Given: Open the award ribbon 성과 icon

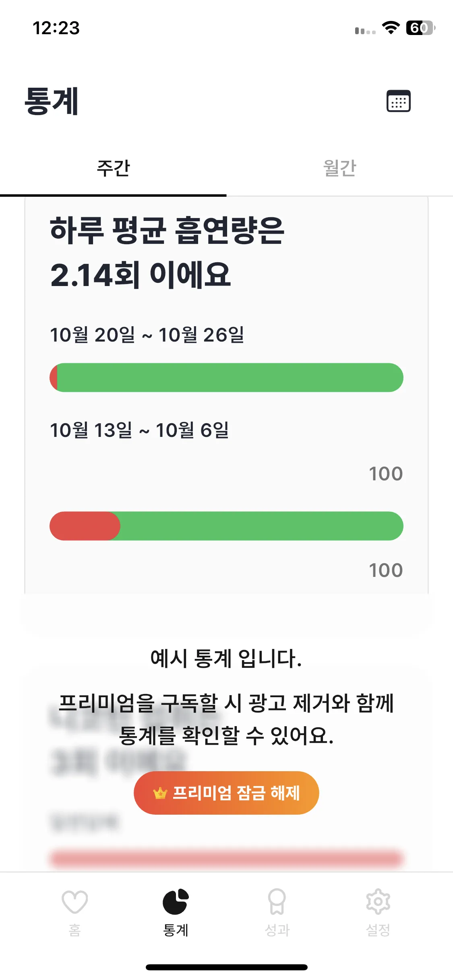Looking at the screenshot, I should tap(277, 902).
